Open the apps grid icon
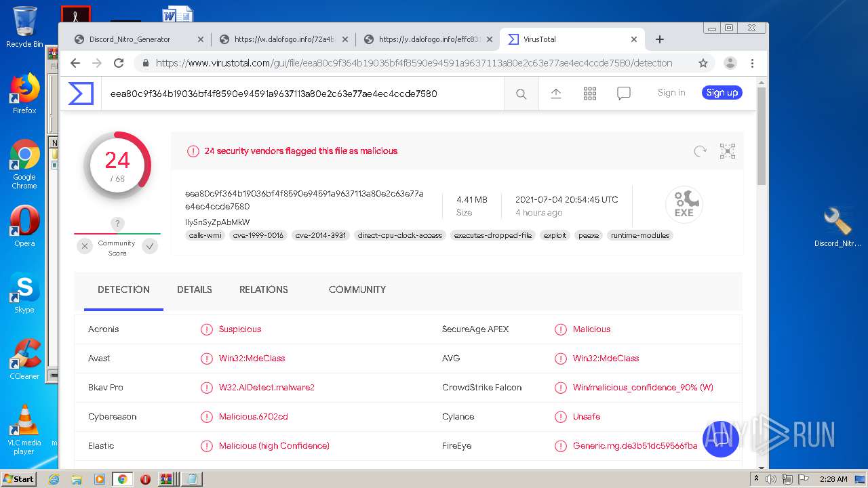868x488 pixels. coord(590,94)
